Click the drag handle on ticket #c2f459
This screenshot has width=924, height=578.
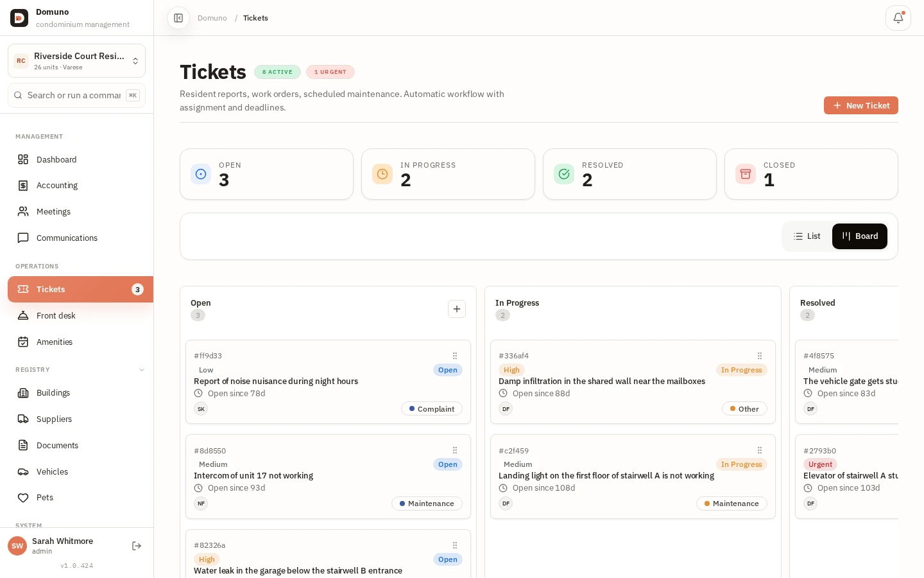[x=760, y=450]
